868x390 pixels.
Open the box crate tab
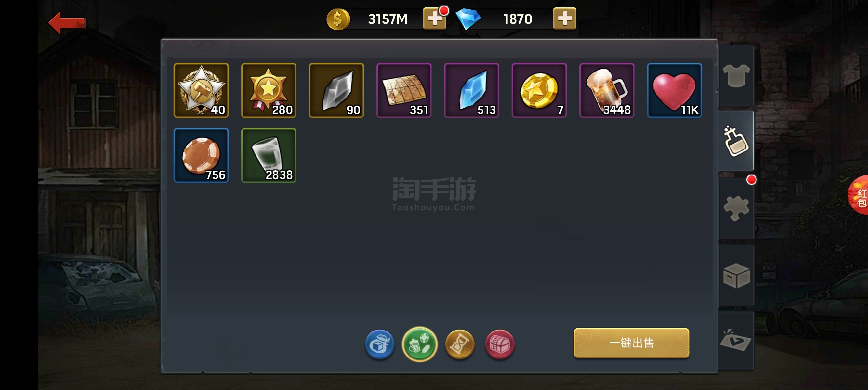pos(736,276)
